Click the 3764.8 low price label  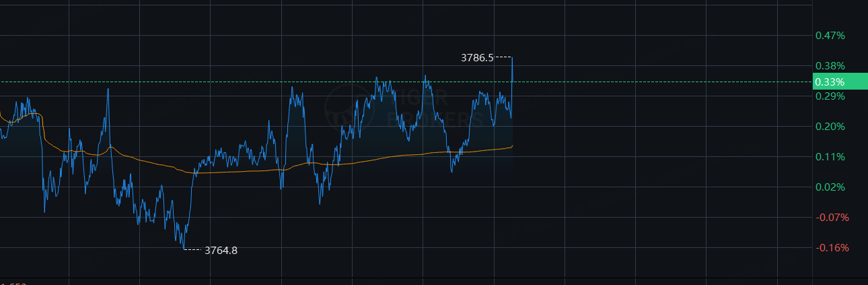pyautogui.click(x=221, y=250)
